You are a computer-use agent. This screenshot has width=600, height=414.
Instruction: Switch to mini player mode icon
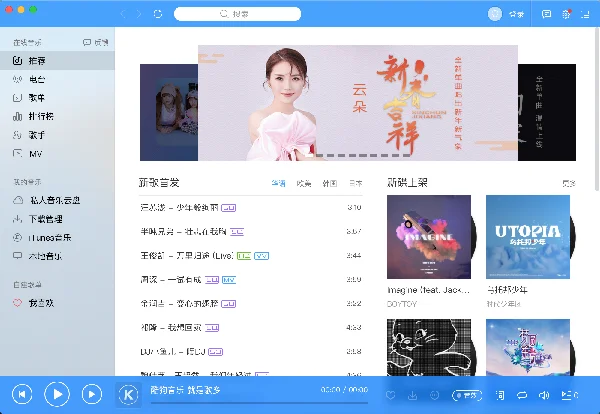pyautogui.click(x=585, y=15)
